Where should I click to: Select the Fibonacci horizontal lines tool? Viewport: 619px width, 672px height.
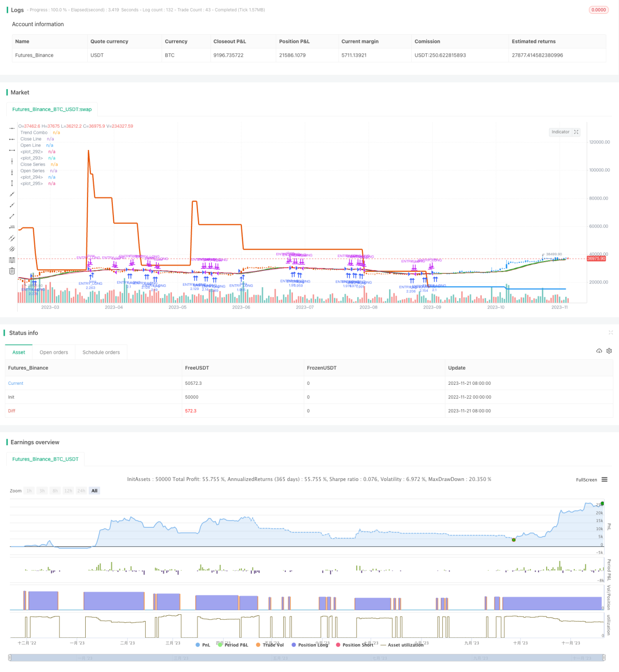[12, 260]
